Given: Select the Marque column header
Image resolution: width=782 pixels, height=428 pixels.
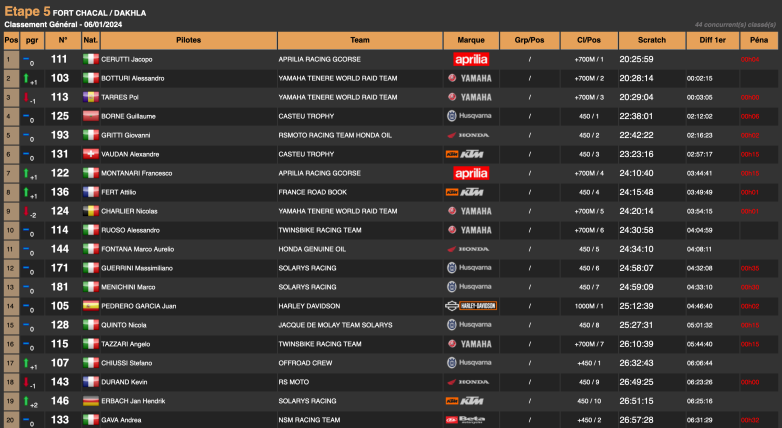Looking at the screenshot, I should pos(471,40).
